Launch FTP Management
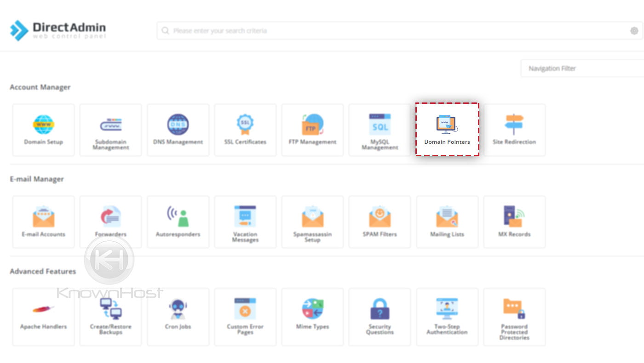This screenshot has height=363, width=644. (312, 130)
